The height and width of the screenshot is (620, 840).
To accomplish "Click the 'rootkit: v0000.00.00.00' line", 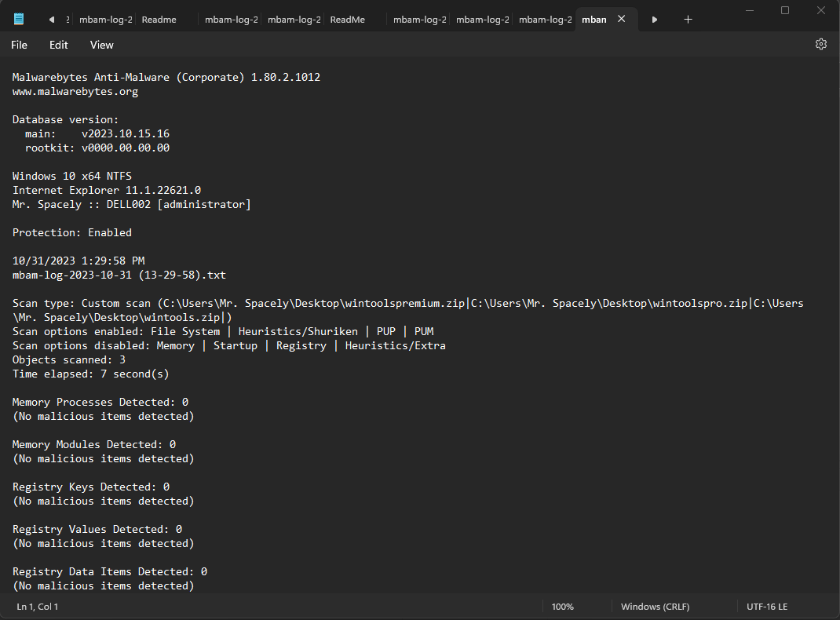I will 97,148.
